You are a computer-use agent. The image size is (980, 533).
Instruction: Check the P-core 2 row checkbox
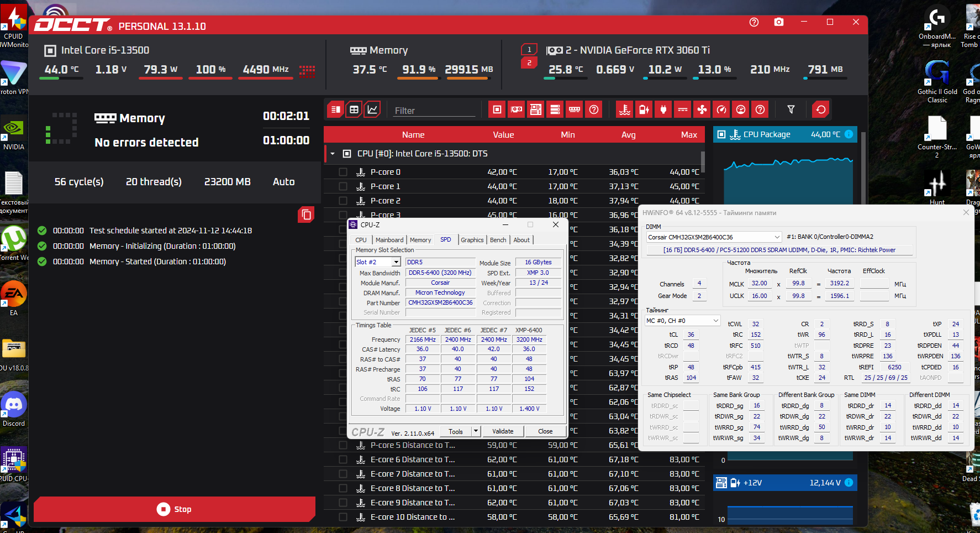point(343,201)
